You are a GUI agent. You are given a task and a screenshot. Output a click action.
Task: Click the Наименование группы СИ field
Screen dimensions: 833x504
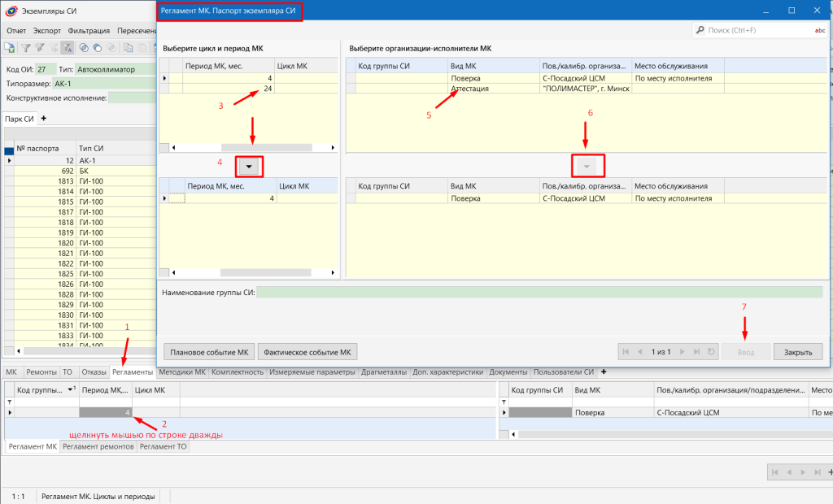click(540, 292)
